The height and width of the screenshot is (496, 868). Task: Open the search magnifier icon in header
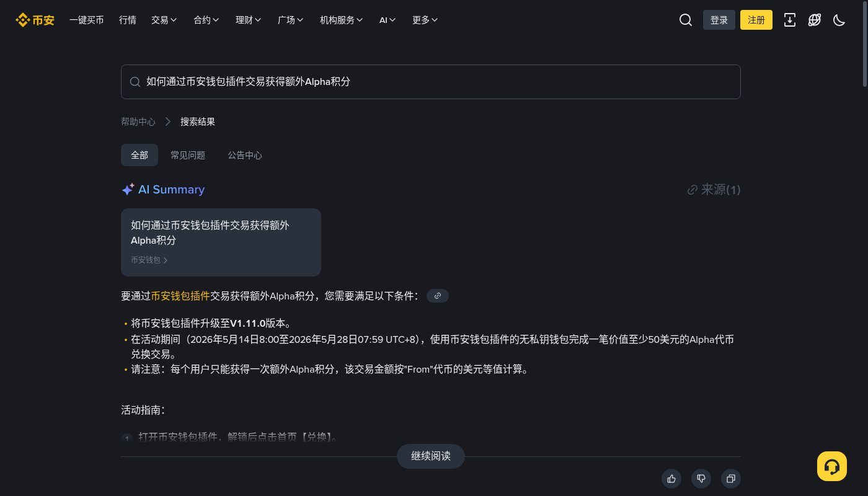pyautogui.click(x=686, y=20)
